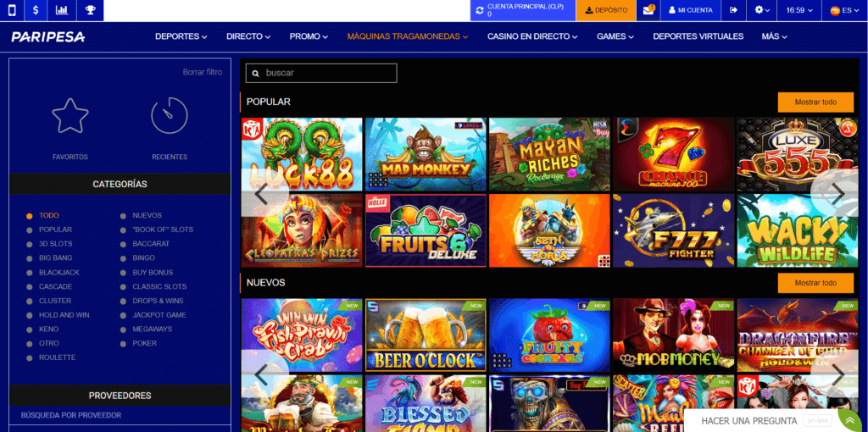Expand the GAMES menu
The height and width of the screenshot is (432, 868).
(615, 36)
